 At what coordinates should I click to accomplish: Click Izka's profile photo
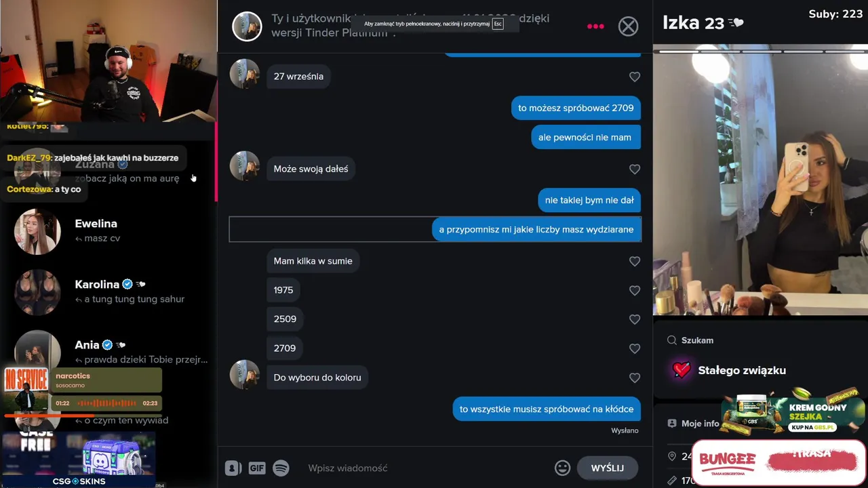[x=760, y=183]
